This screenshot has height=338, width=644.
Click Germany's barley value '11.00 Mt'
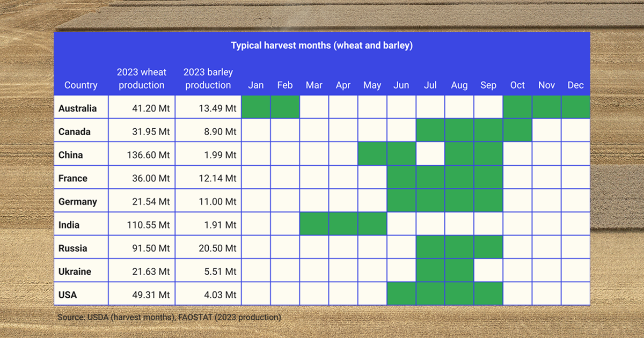point(217,202)
